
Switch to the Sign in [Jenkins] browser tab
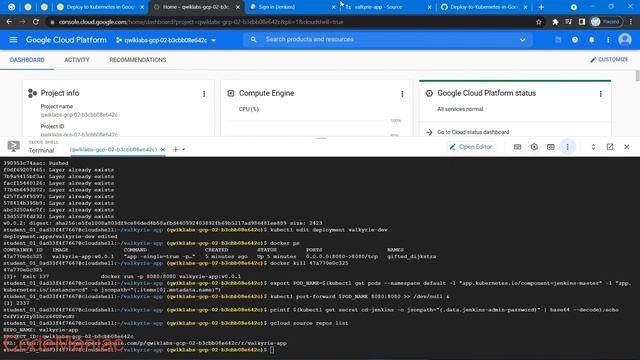tap(291, 7)
